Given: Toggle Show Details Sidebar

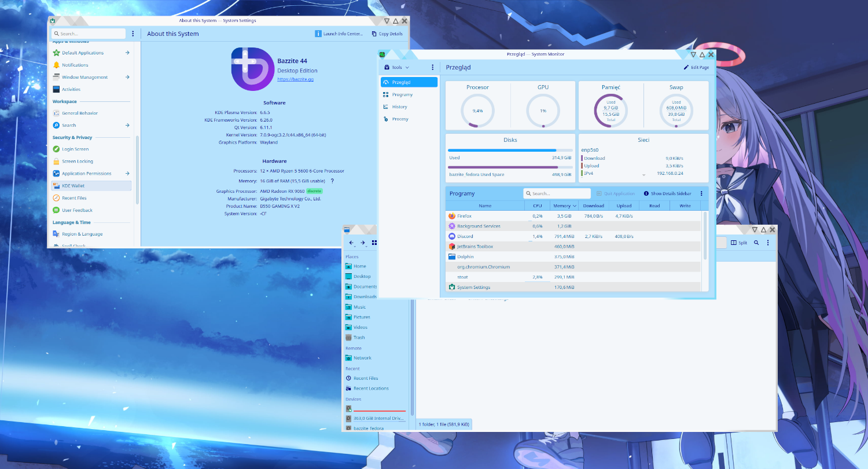Looking at the screenshot, I should coord(667,193).
